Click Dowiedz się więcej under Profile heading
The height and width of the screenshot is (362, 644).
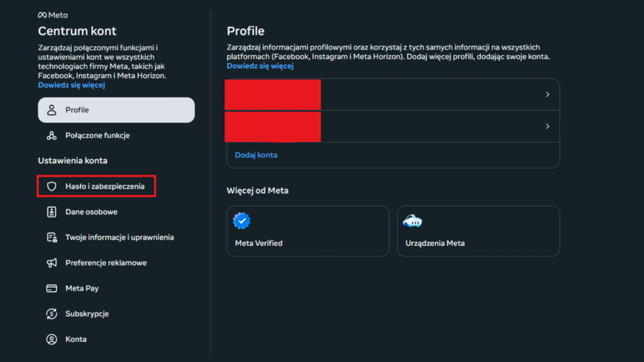pyautogui.click(x=260, y=65)
